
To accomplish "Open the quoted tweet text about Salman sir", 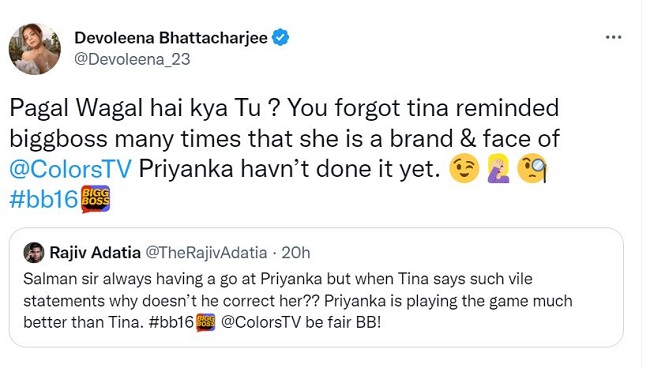I will pyautogui.click(x=298, y=300).
